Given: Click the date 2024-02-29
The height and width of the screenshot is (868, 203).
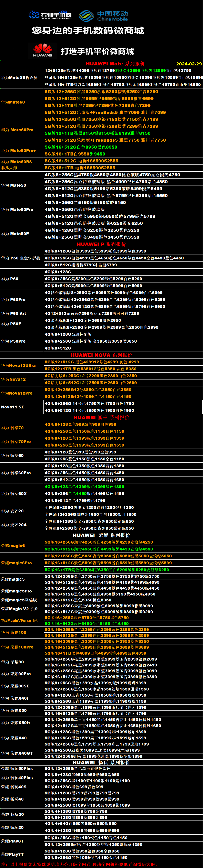Looking at the screenshot, I should point(189,64).
